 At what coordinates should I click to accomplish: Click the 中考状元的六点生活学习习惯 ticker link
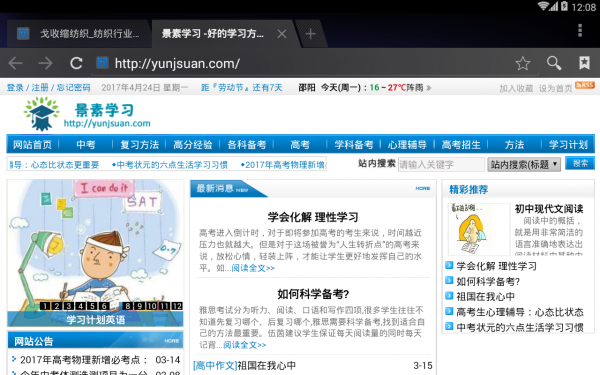[x=170, y=165]
